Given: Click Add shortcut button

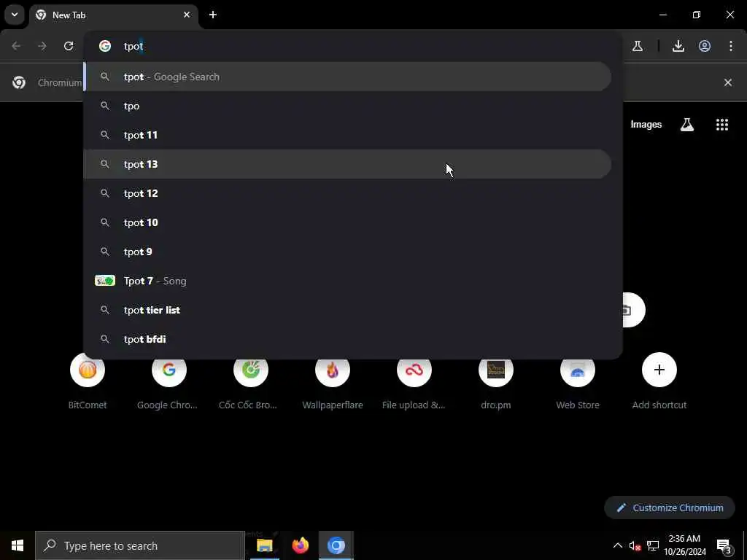Looking at the screenshot, I should 659,381.
